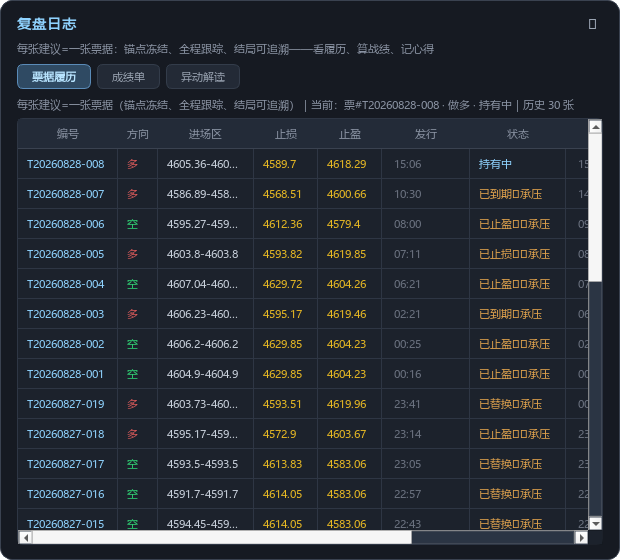The image size is (620, 560).
Task: Click the horizontal scrollbar thumb
Action: pos(222,537)
